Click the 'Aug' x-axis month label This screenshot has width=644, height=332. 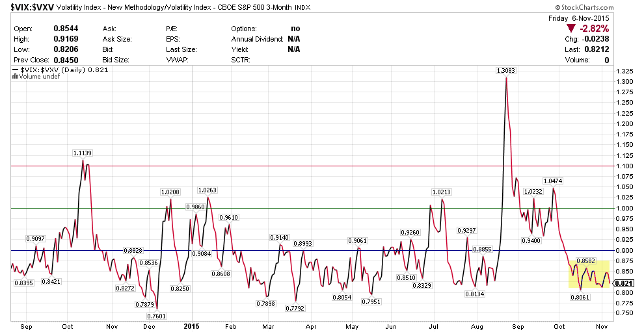tap(476, 327)
